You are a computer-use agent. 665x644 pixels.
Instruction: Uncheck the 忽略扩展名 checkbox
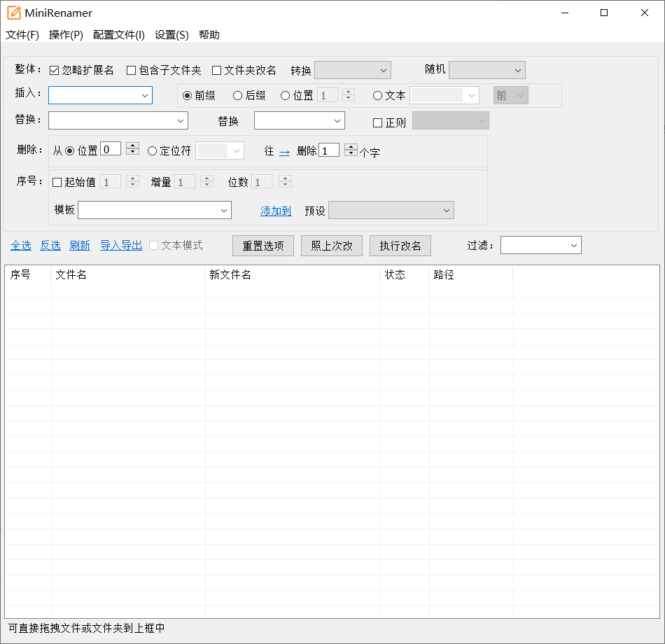click(54, 69)
